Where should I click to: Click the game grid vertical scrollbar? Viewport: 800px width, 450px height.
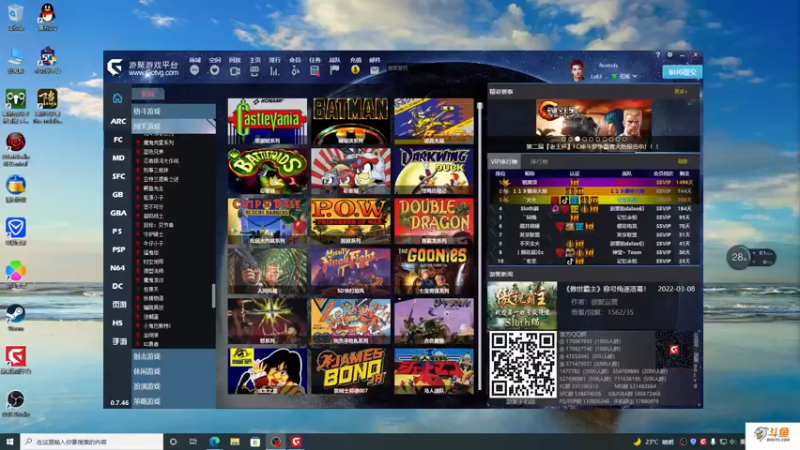480,245
